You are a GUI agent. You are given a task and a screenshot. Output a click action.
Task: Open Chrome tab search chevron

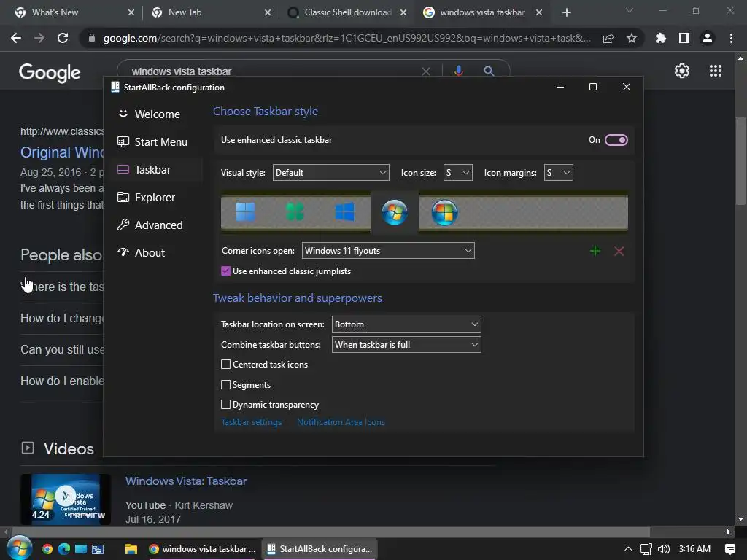point(630,10)
